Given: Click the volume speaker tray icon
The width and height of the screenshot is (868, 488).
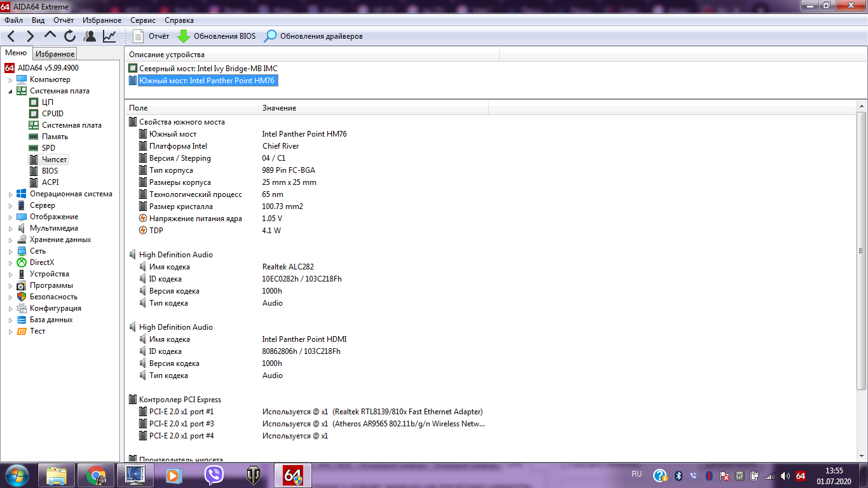Looking at the screenshot, I should click(785, 476).
